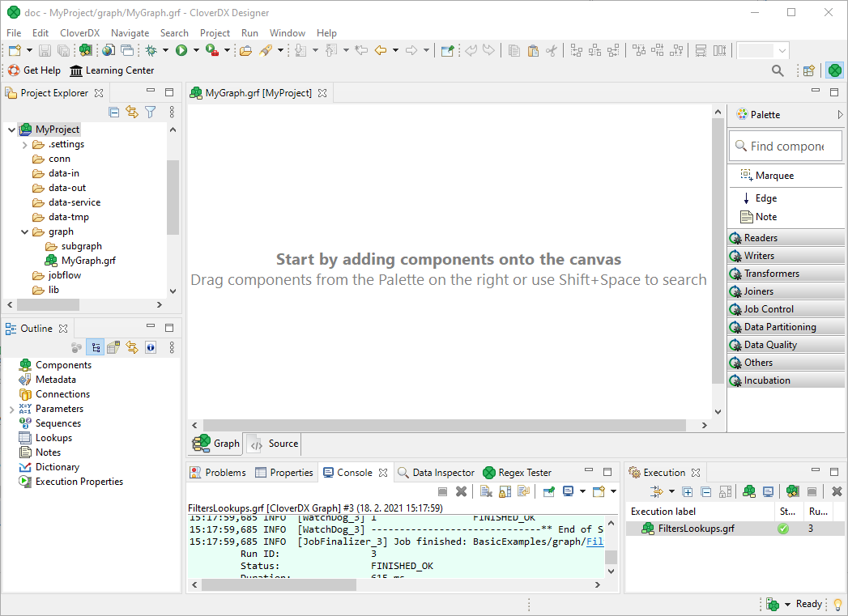Click the Clear Console icon
The image size is (848, 616).
[486, 491]
